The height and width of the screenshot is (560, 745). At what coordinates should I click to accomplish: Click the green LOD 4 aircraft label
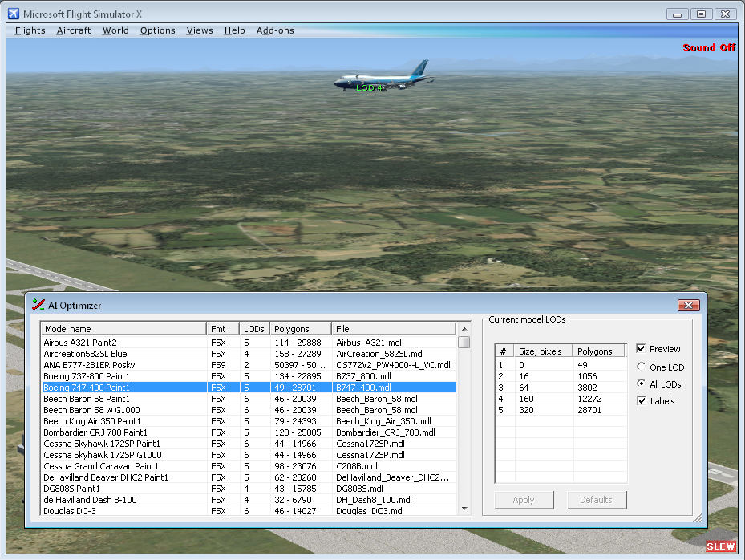click(x=369, y=88)
